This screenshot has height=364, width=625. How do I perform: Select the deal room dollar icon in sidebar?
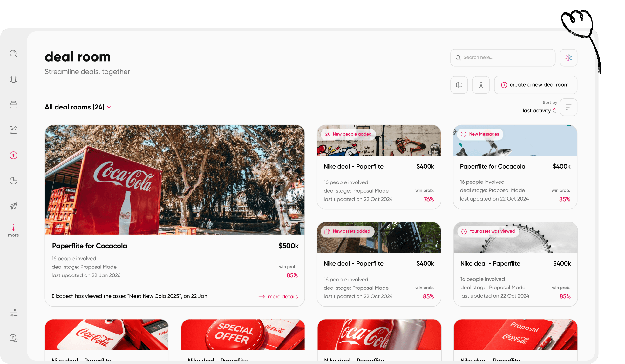coord(13,155)
